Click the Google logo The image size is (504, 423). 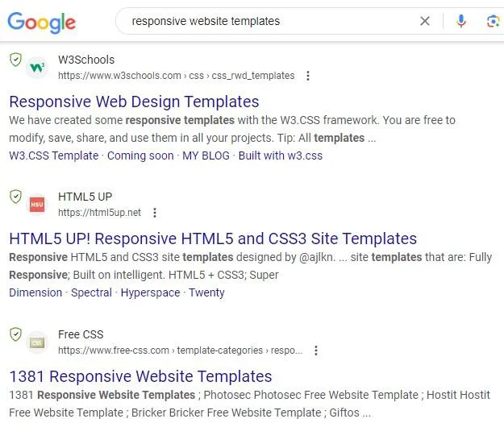41,23
